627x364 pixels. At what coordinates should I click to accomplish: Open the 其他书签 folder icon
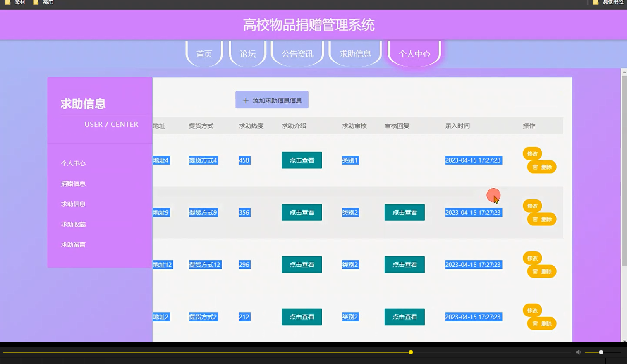point(595,2)
